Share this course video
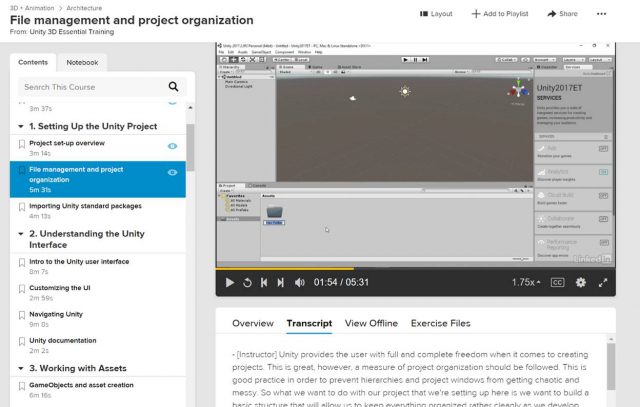 (x=562, y=14)
